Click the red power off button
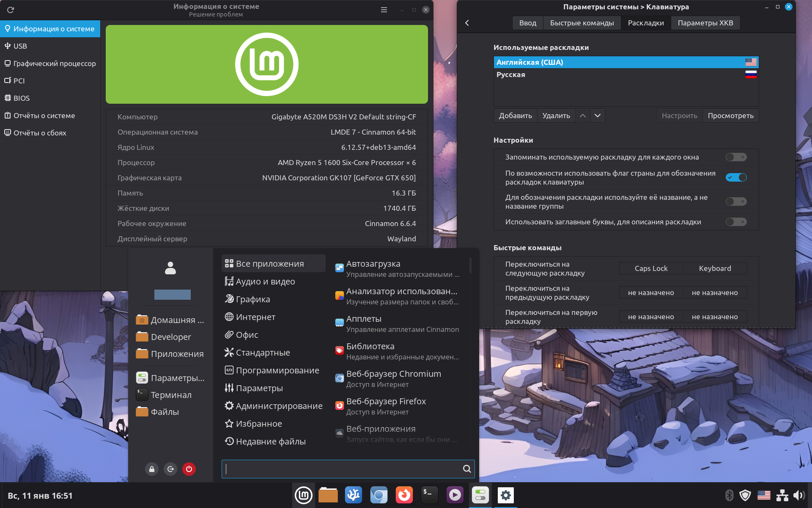This screenshot has width=812, height=508. [189, 469]
